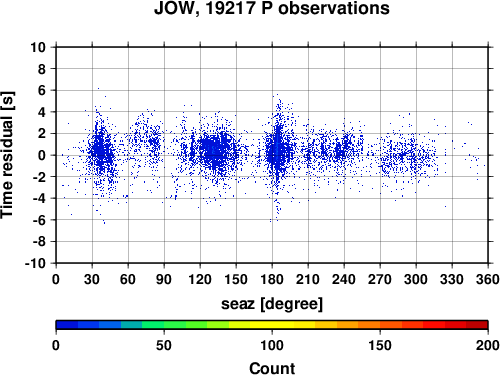Click the x-axis tick label 270
Image resolution: width=500 pixels, height=375 pixels.
tap(380, 279)
